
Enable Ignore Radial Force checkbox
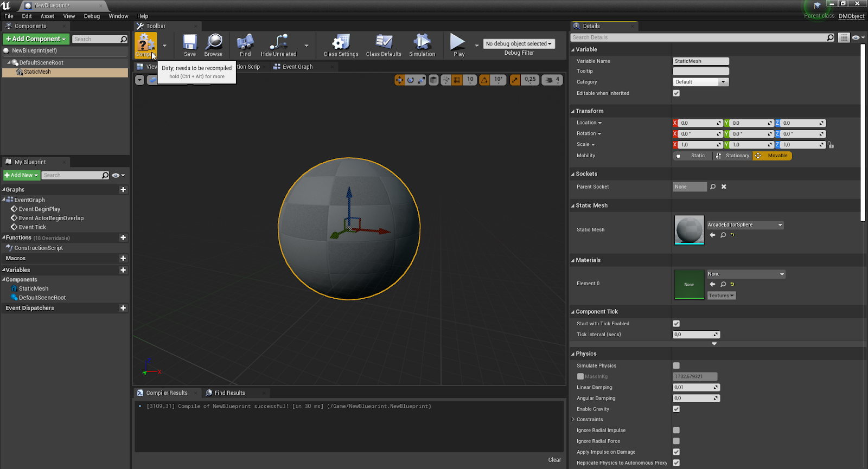point(676,441)
